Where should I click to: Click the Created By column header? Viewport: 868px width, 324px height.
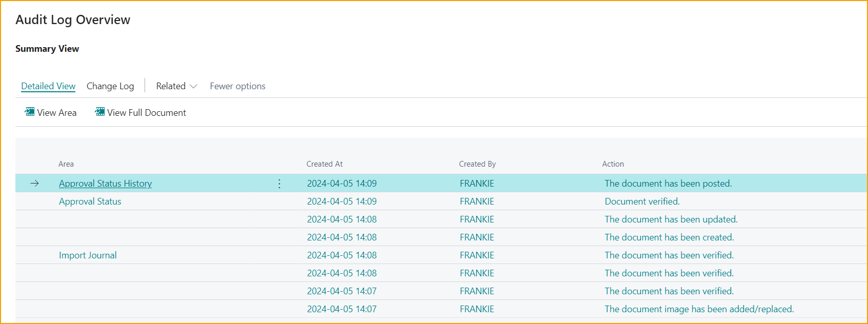pyautogui.click(x=477, y=164)
